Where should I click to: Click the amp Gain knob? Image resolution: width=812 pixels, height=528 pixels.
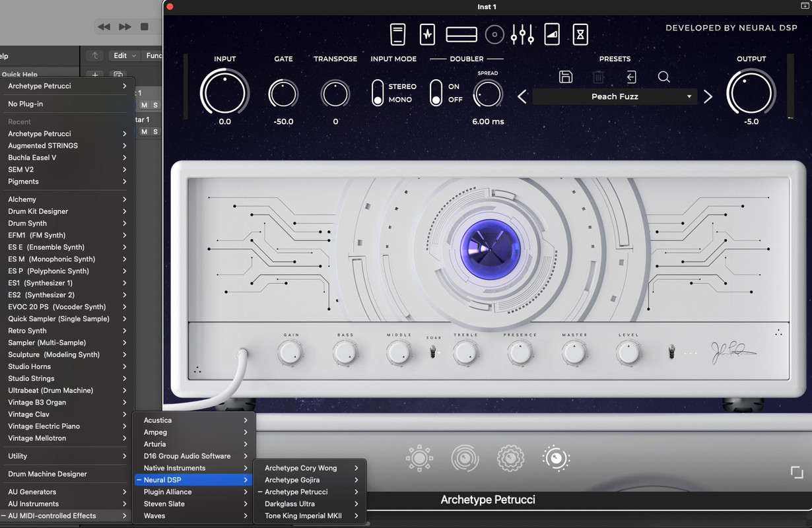pos(291,353)
